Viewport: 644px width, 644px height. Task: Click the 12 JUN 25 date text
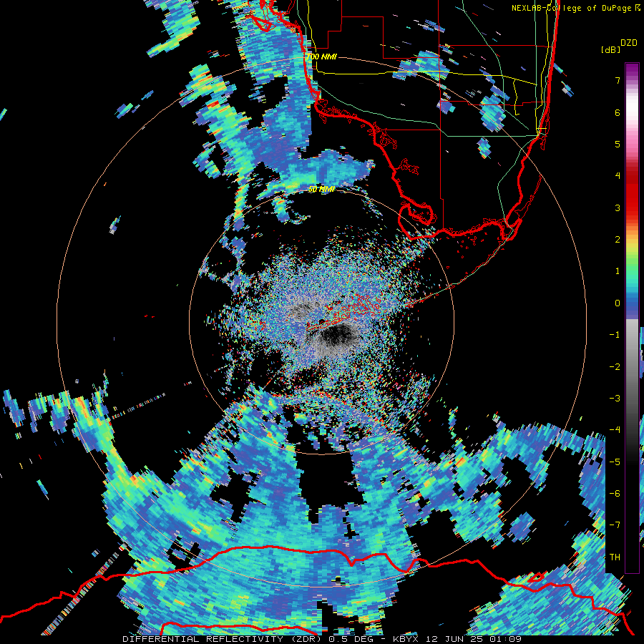pos(454,639)
